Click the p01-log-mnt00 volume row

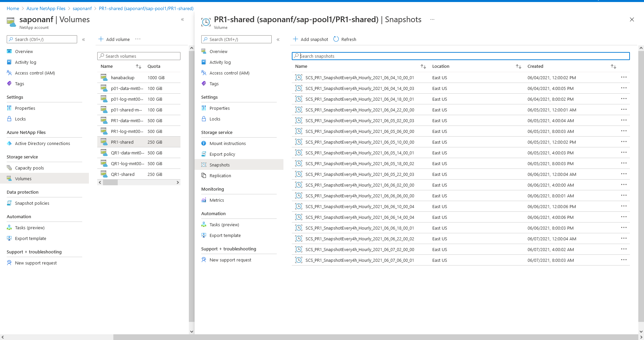point(139,99)
